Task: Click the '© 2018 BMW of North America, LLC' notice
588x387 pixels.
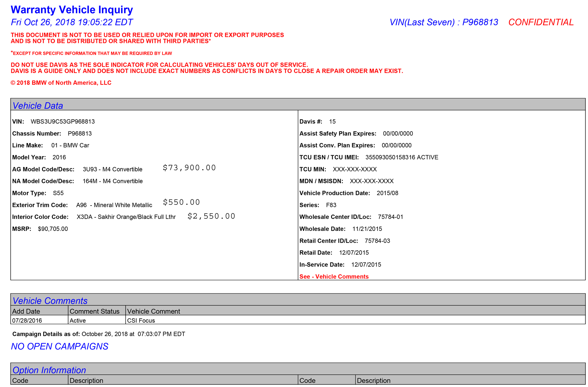Action: click(x=61, y=83)
